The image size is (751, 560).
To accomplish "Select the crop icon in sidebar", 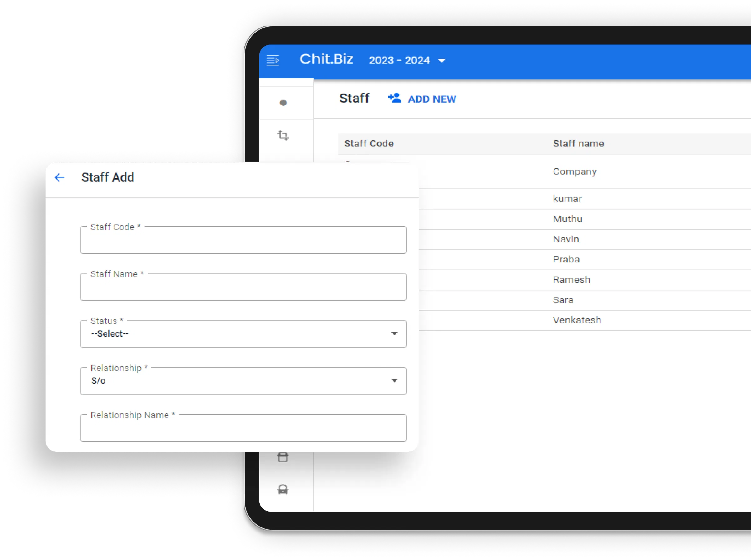I will click(283, 135).
